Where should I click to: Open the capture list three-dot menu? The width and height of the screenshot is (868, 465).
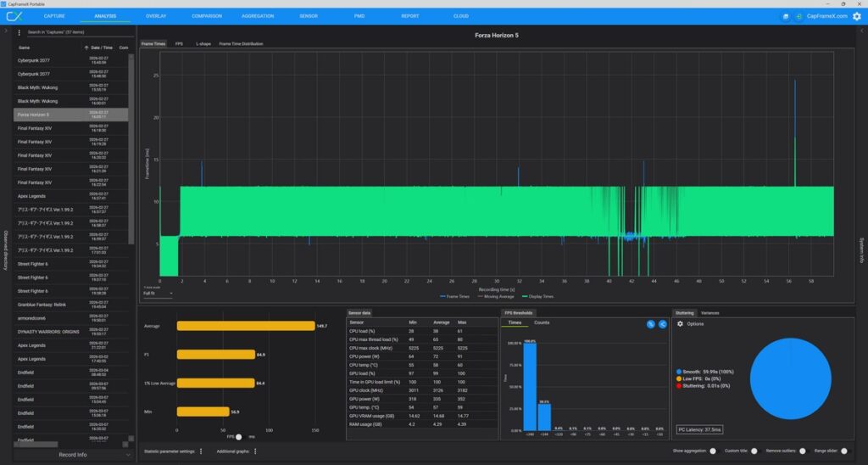19,32
